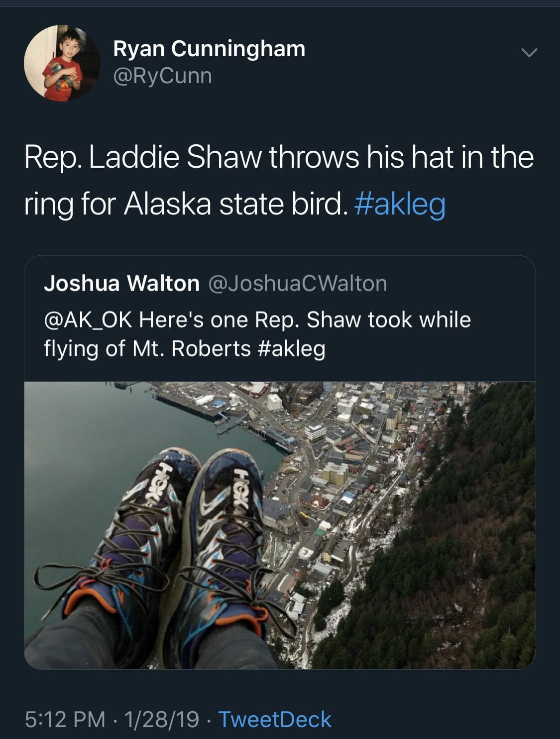Click 'flying of Mt. Roberts' text
Screen dimensions: 560x739
click(x=147, y=348)
